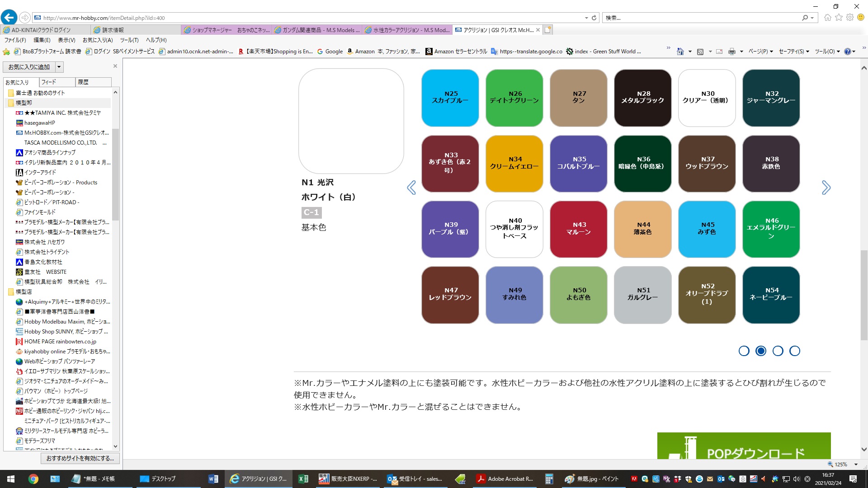Click the command bar read mail icon
This screenshot has width=868, height=488.
click(x=719, y=52)
